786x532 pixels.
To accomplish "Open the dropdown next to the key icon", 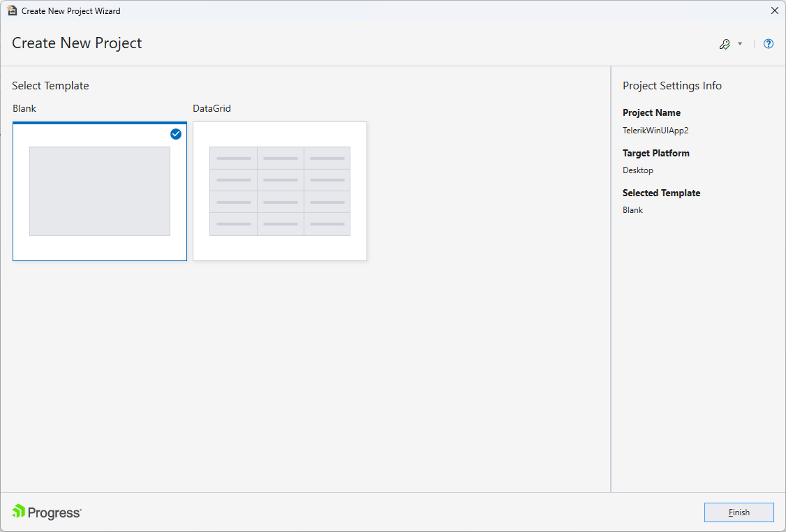I will tap(739, 43).
